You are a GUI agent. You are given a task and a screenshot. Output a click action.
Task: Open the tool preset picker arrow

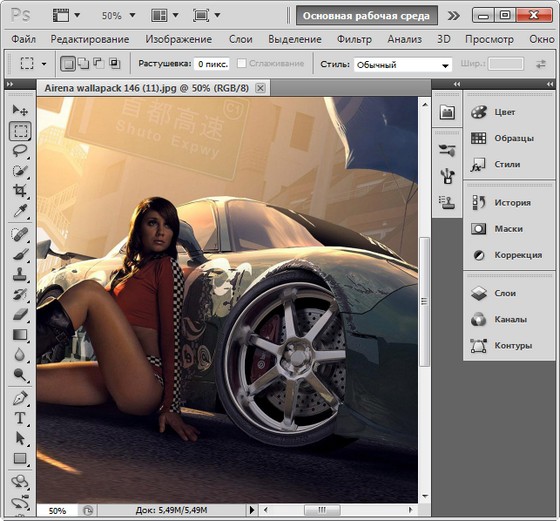pyautogui.click(x=44, y=64)
